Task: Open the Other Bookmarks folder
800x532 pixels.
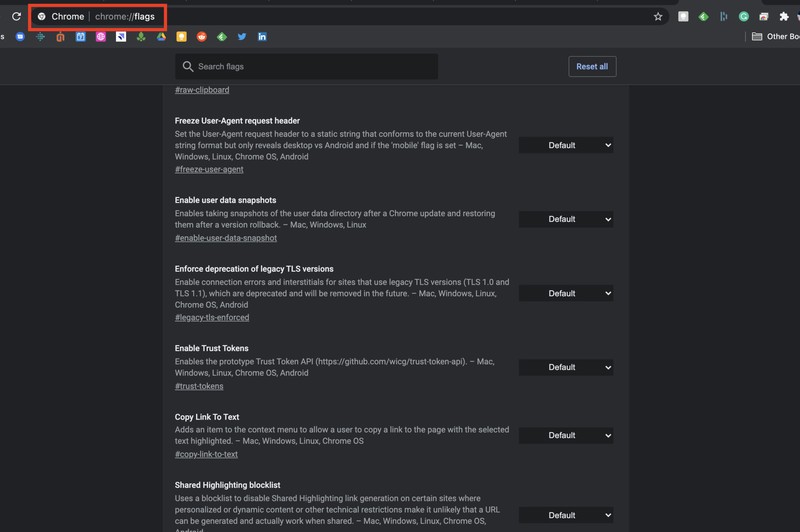Action: click(776, 36)
